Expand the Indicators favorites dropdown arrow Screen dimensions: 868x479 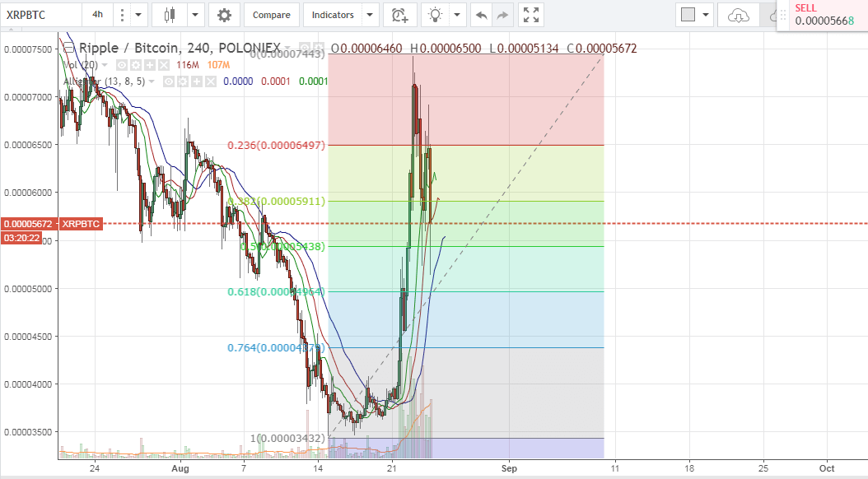point(371,15)
